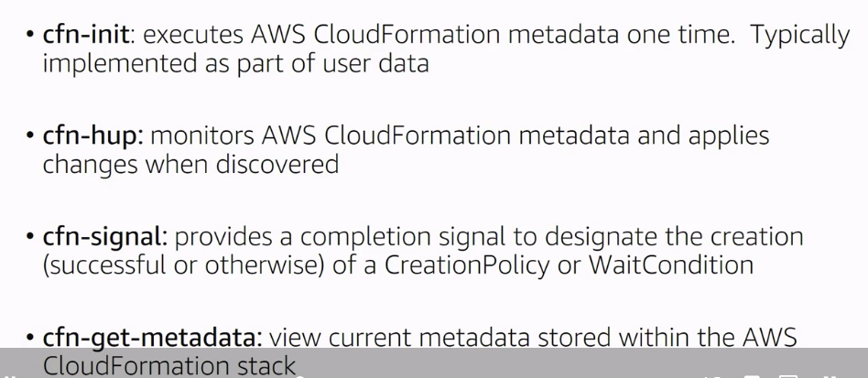Image resolution: width=868 pixels, height=378 pixels.
Task: Select the bold cfn-init term
Action: tap(85, 35)
